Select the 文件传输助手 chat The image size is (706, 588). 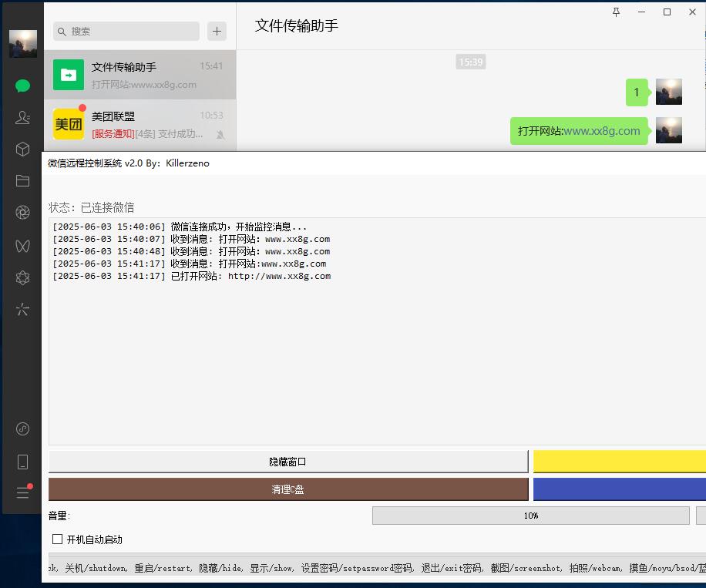[140, 75]
